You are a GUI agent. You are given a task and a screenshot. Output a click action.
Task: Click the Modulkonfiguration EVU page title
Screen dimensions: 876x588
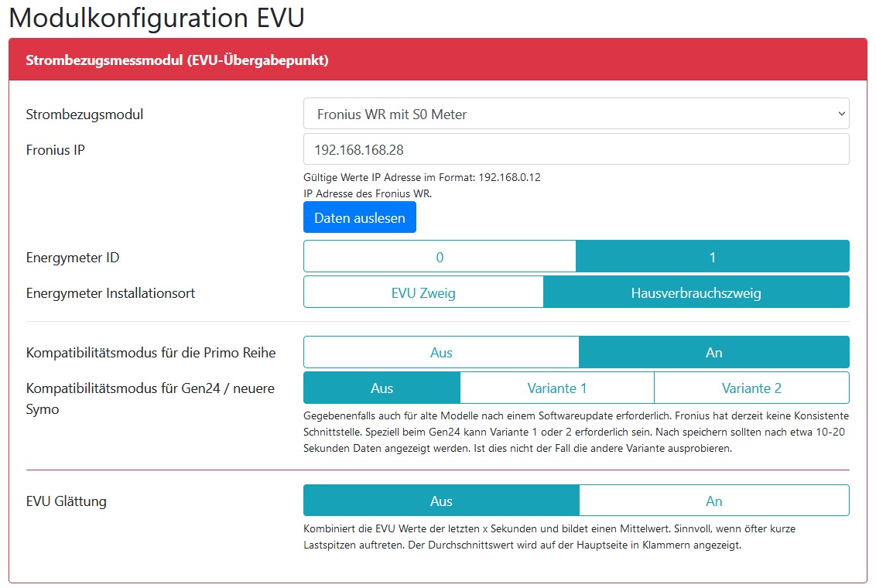[157, 17]
